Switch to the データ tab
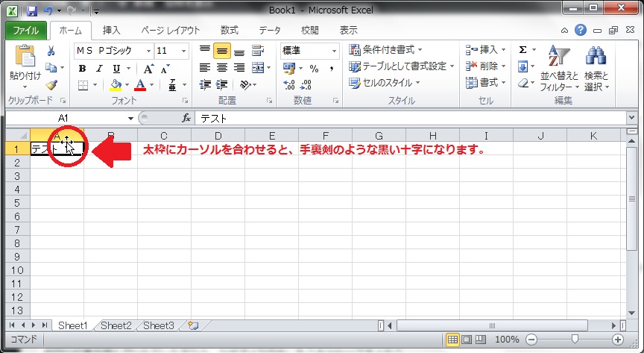The image size is (644, 353). 270,31
